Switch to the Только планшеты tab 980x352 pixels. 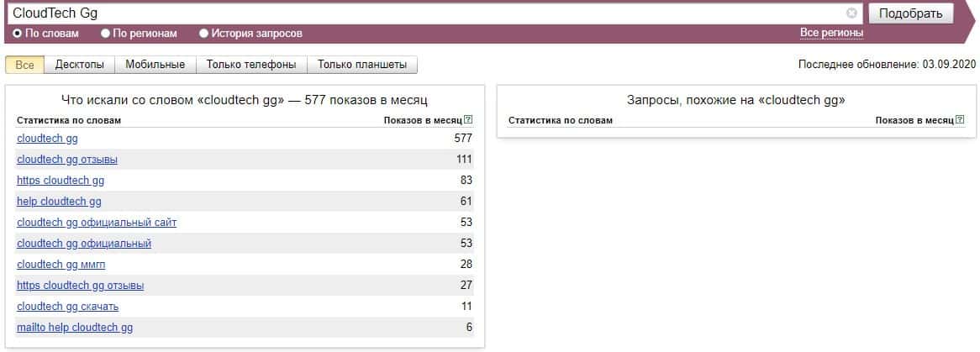[362, 65]
